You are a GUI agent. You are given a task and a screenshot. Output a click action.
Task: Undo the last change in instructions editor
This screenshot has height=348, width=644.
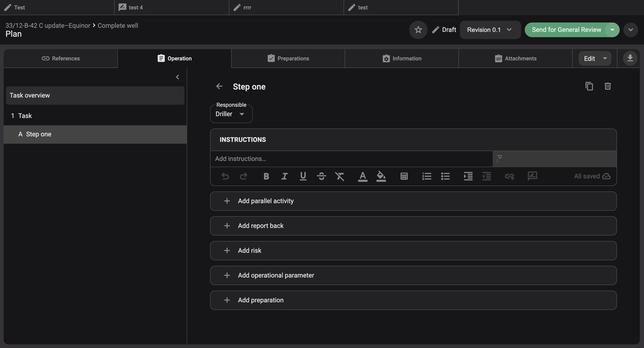tap(225, 176)
